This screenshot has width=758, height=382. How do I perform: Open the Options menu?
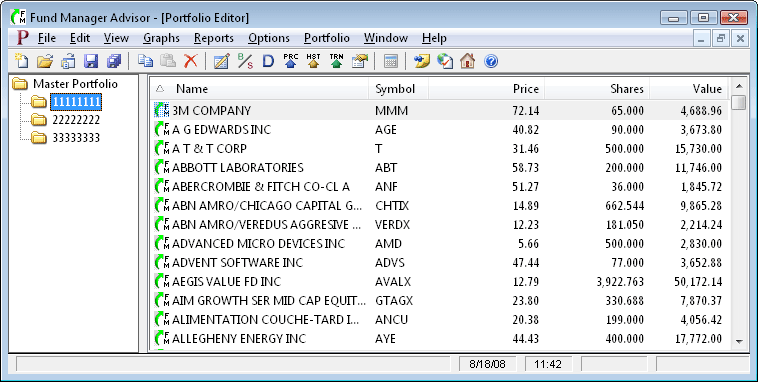pyautogui.click(x=269, y=38)
